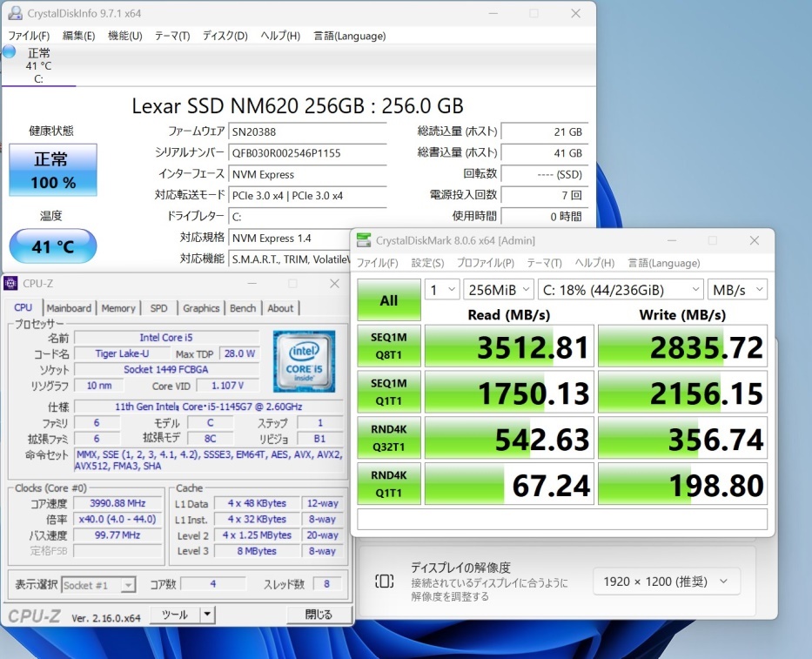Maximize the CrystalDiskInfo window
The height and width of the screenshot is (659, 812).
534,14
